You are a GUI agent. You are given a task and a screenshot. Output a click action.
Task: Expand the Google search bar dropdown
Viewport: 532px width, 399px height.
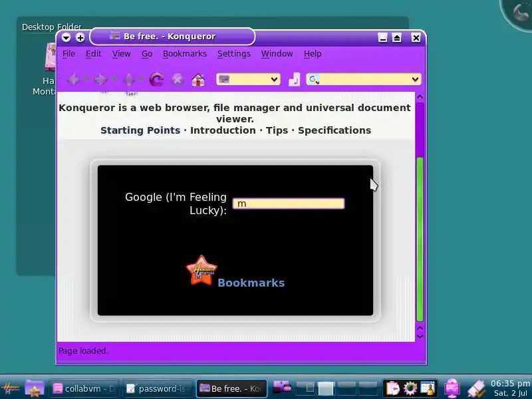click(415, 79)
